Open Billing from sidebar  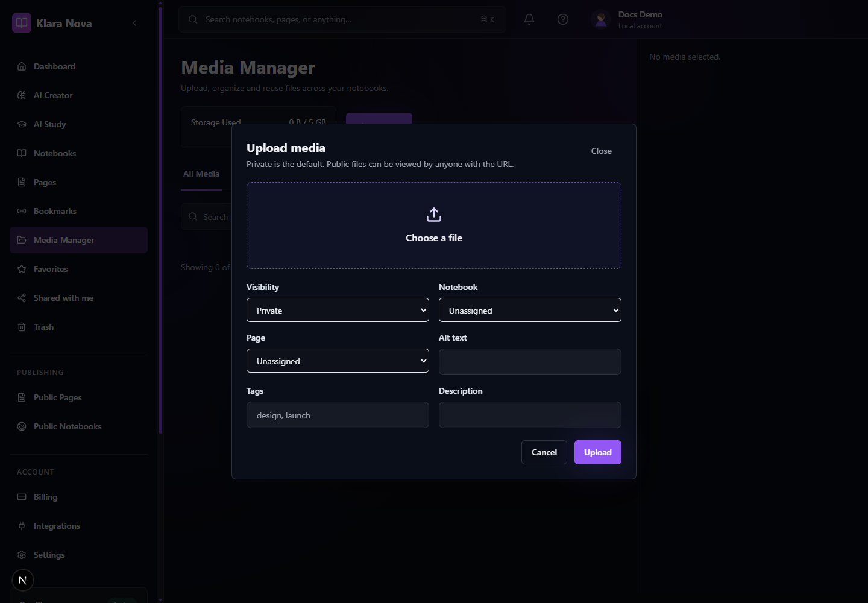point(78,497)
